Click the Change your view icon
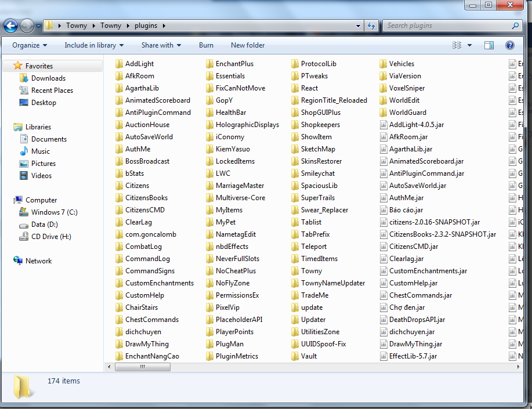The width and height of the screenshot is (532, 409). [x=457, y=45]
